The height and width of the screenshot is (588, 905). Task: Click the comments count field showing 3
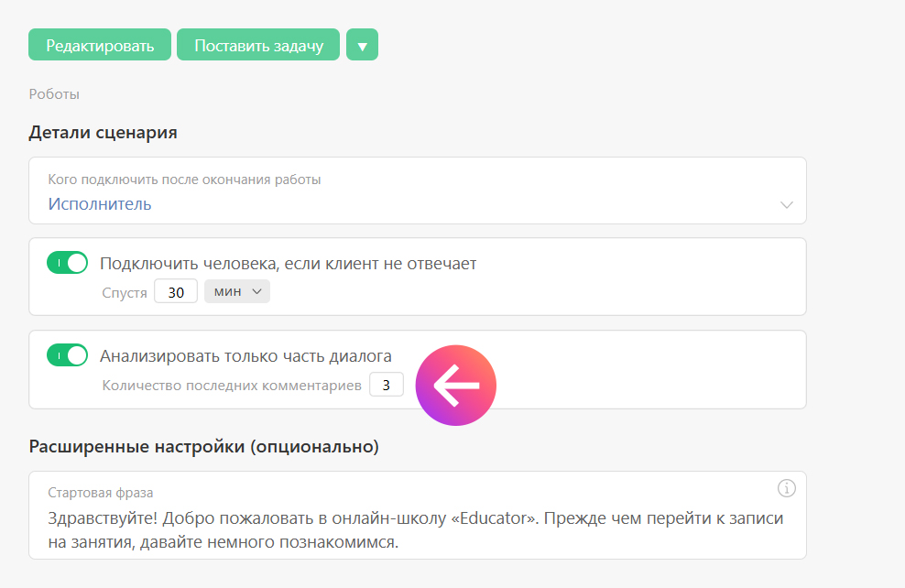386,386
